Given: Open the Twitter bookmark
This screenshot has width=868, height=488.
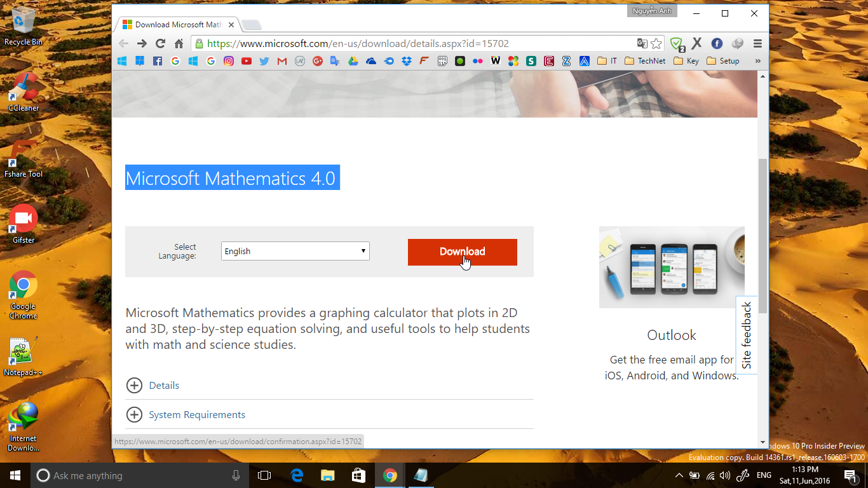Looking at the screenshot, I should [264, 61].
